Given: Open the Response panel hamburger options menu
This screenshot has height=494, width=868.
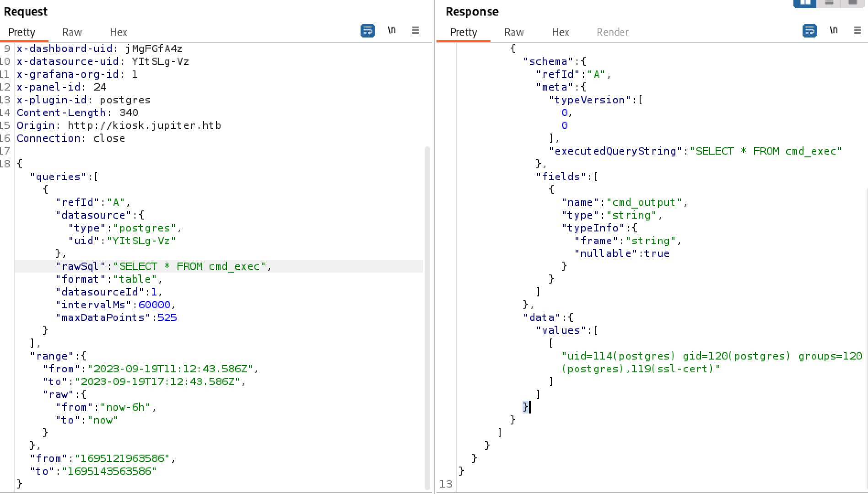Looking at the screenshot, I should coord(857,31).
